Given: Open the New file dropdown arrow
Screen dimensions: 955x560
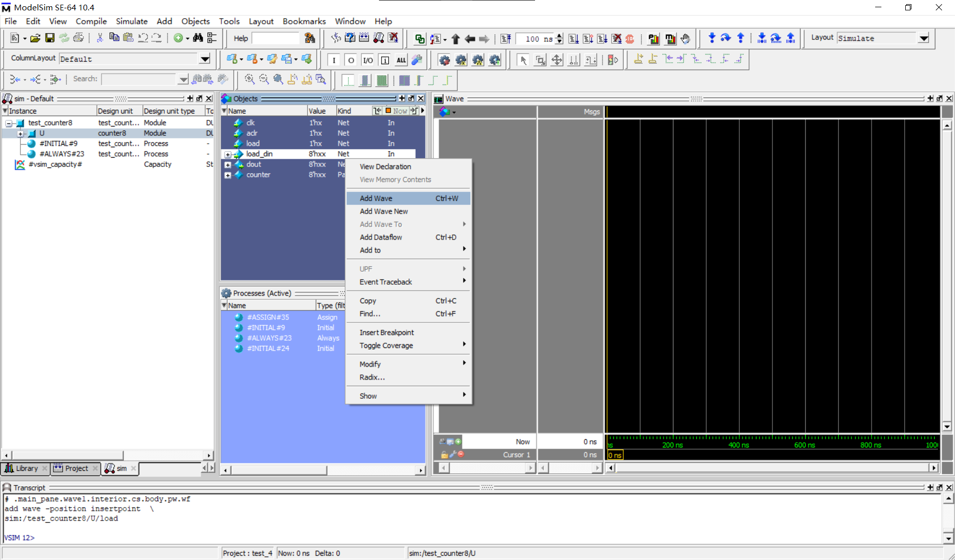Looking at the screenshot, I should click(x=24, y=38).
